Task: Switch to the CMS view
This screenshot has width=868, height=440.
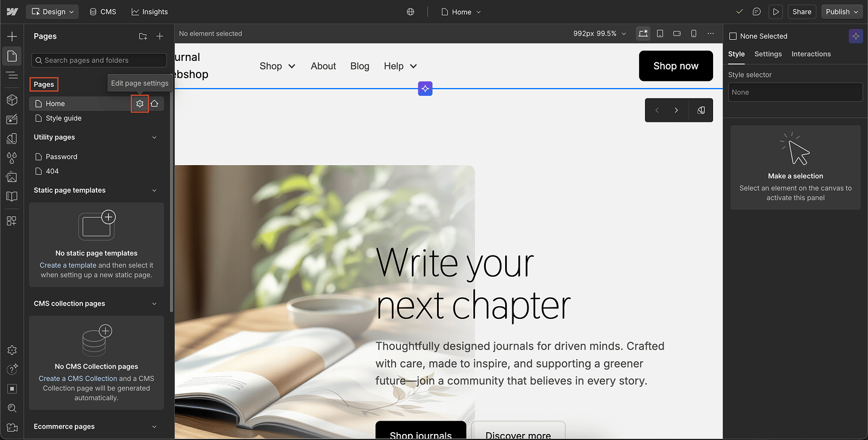Action: (x=102, y=11)
